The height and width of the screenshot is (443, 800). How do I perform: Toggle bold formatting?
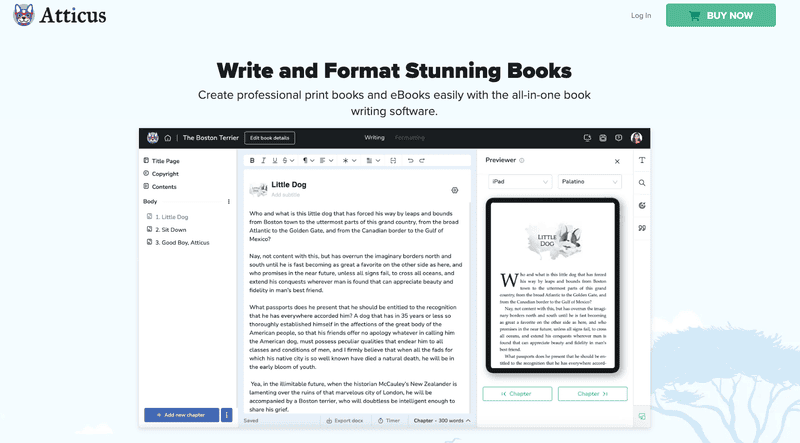252,160
